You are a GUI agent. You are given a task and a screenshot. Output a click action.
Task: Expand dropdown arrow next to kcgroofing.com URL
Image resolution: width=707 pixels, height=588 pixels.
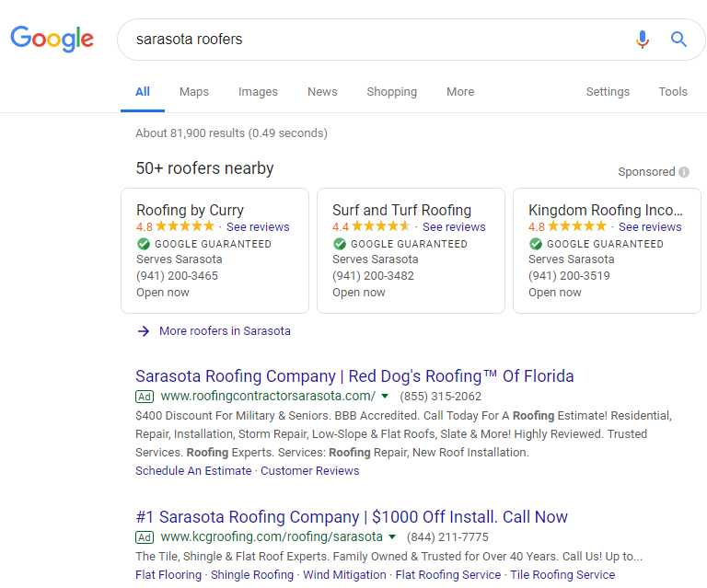tap(392, 537)
